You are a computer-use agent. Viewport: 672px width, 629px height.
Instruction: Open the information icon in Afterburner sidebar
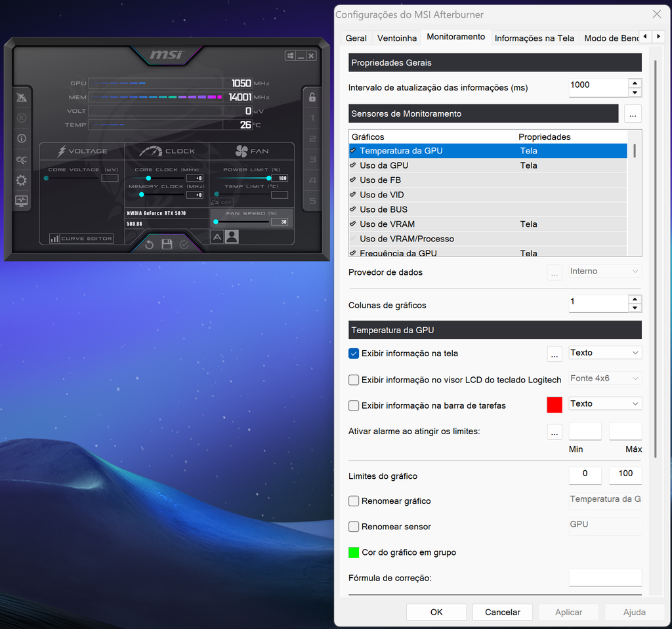point(22,138)
